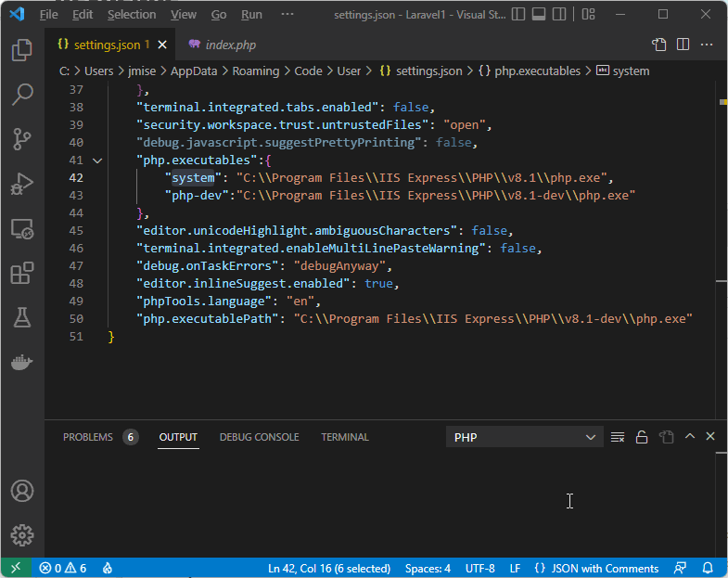
Task: Toggle the layout panel button in title bar
Action: point(541,14)
